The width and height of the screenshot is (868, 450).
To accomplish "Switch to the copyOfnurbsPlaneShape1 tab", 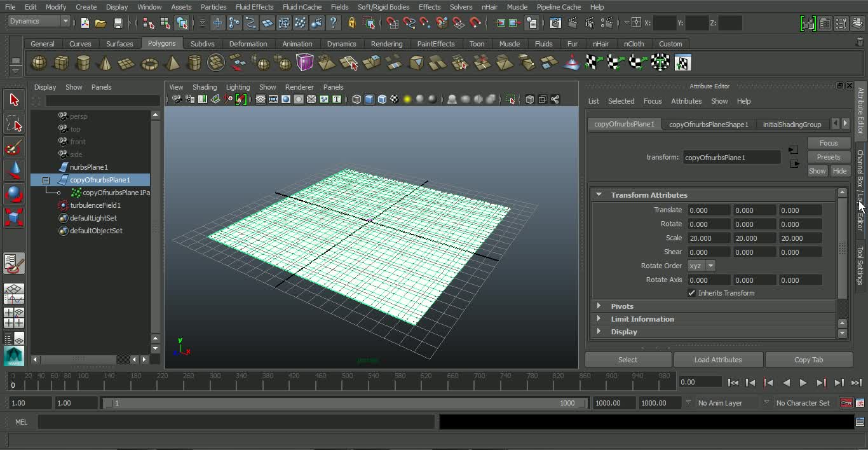I will [x=709, y=125].
